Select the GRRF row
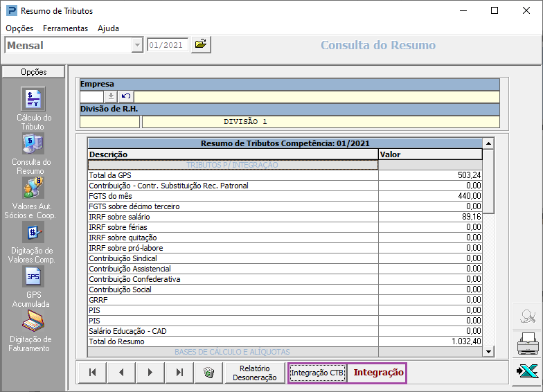543x392 pixels. [x=285, y=300]
